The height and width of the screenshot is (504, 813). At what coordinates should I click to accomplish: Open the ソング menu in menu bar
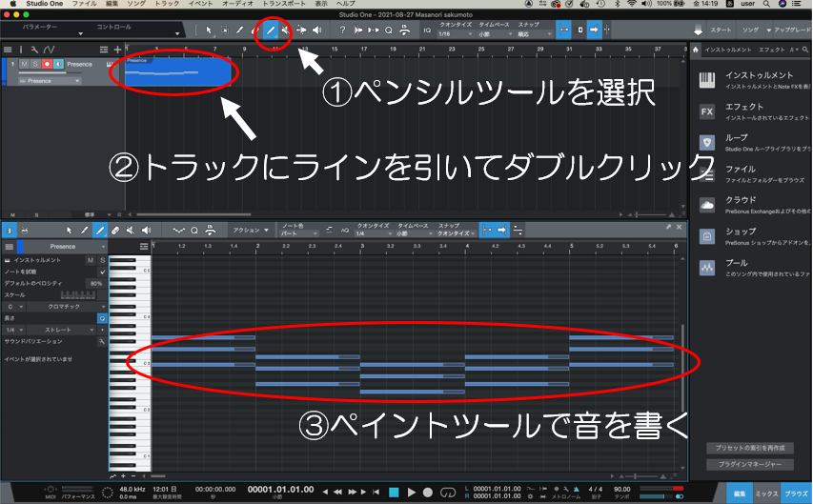136,4
